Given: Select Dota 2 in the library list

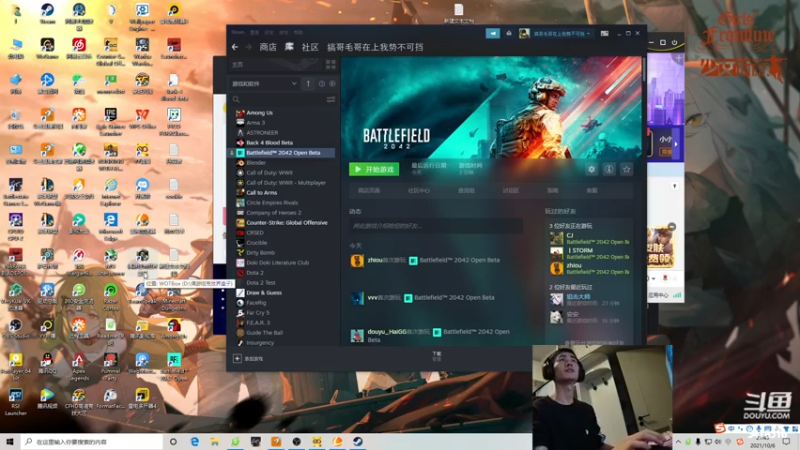Looking at the screenshot, I should (255, 272).
